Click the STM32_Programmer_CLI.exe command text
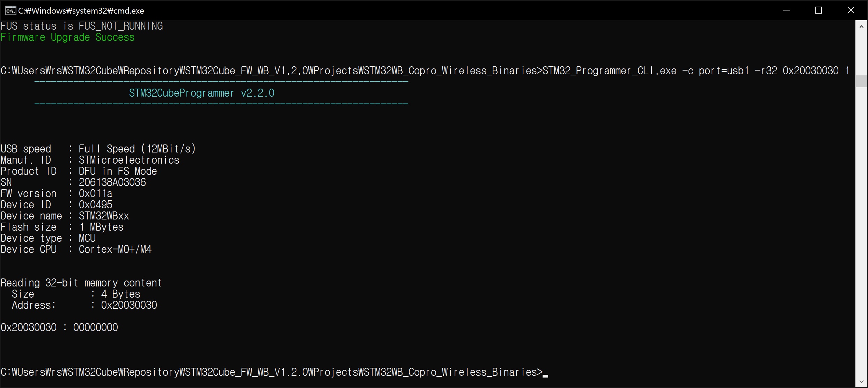The height and width of the screenshot is (388, 868). pyautogui.click(x=609, y=71)
